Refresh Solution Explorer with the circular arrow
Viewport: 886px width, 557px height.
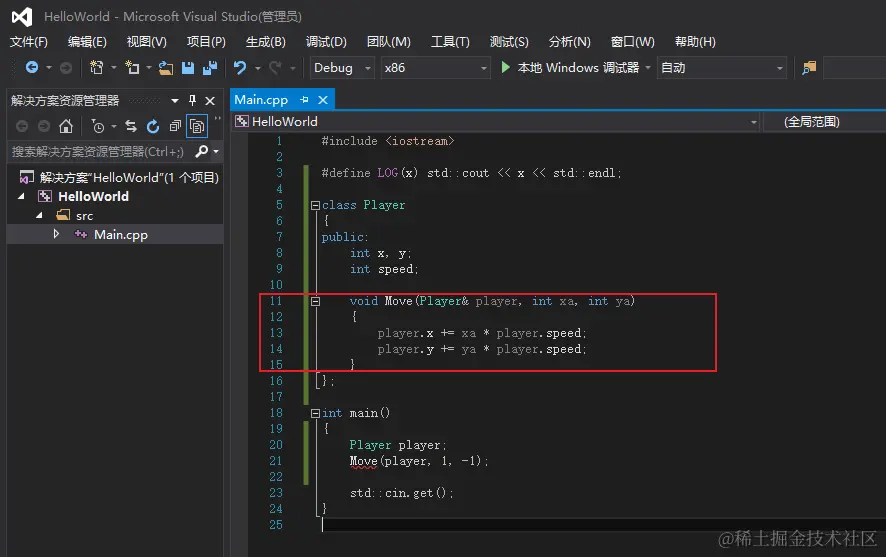coord(153,126)
